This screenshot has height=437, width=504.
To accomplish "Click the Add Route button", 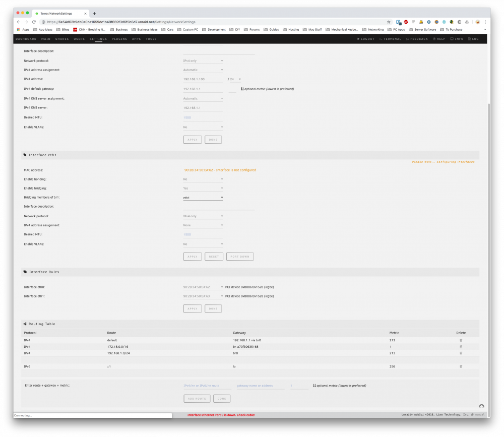I will [x=197, y=399].
